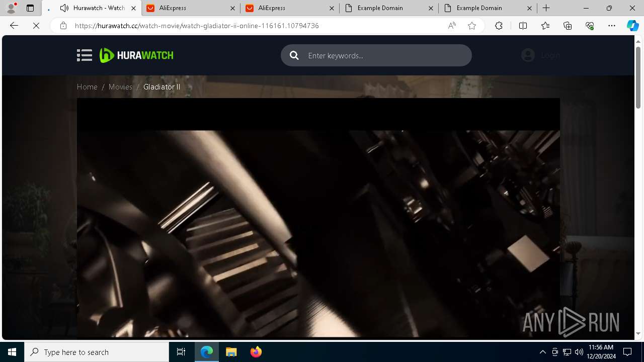Click the address bar URL
Screen dimensions: 644x362
point(197,26)
